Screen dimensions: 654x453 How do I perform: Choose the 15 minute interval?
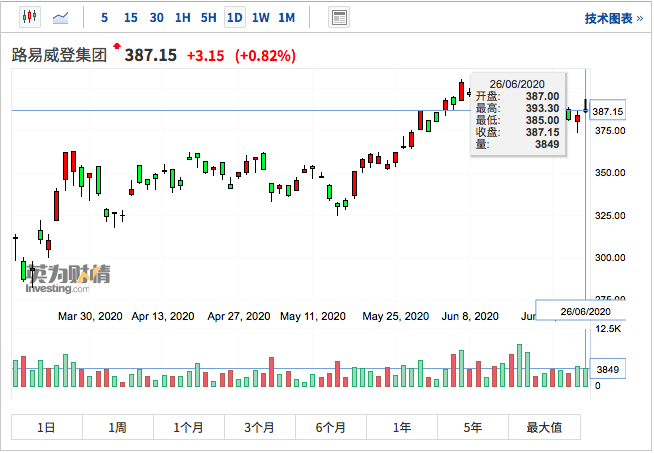(131, 18)
